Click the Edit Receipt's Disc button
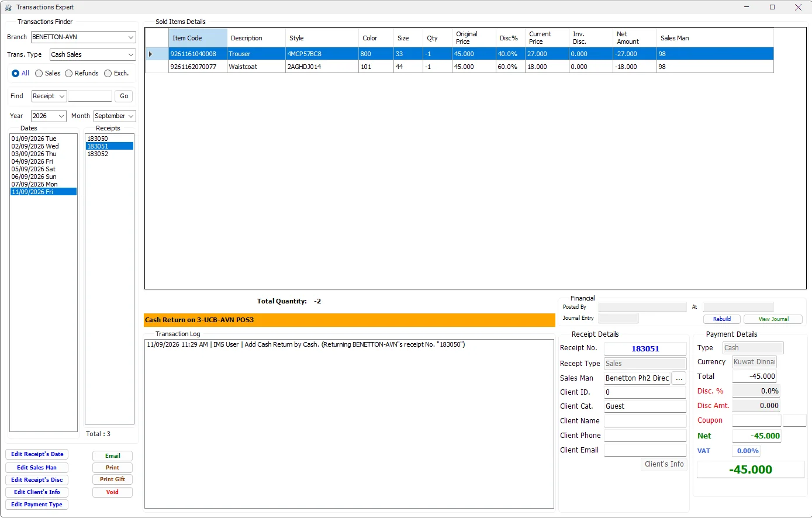 (x=37, y=480)
